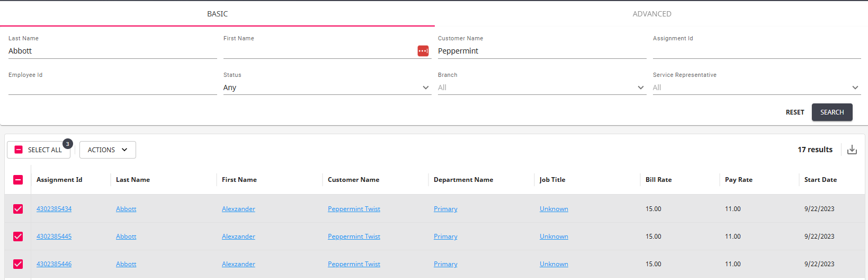Open Abbott link in row 4302385446
This screenshot has height=280, width=868.
pyautogui.click(x=126, y=264)
